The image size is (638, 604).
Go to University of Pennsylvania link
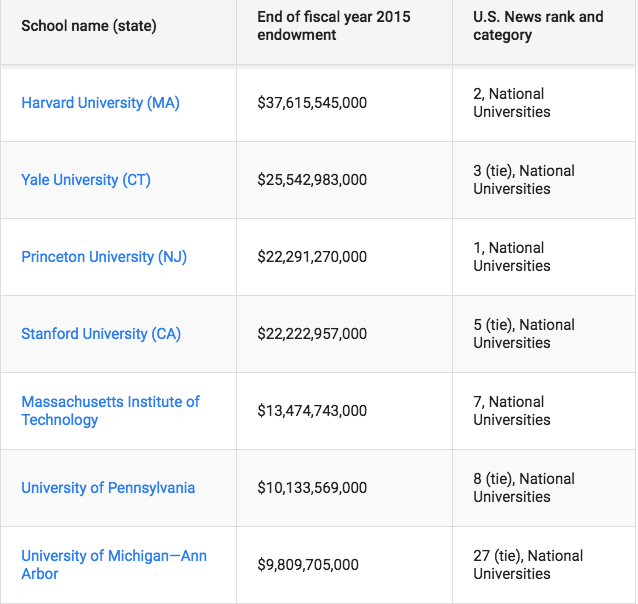pos(108,488)
